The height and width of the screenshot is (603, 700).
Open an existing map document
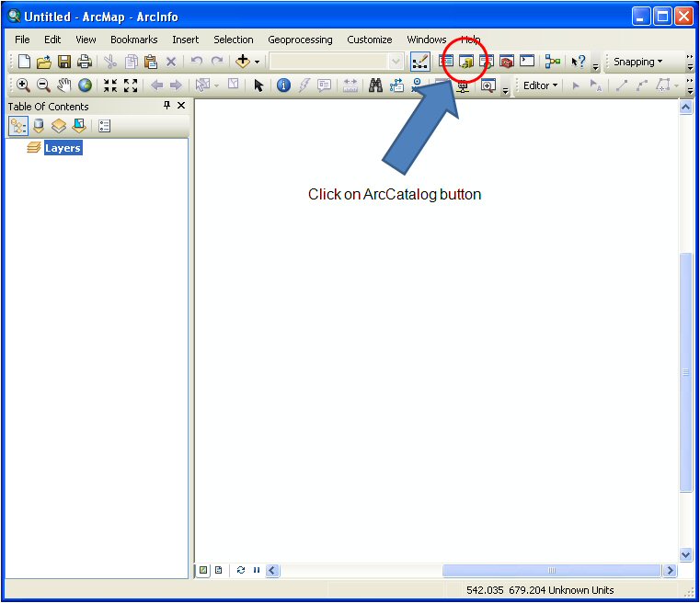(44, 62)
